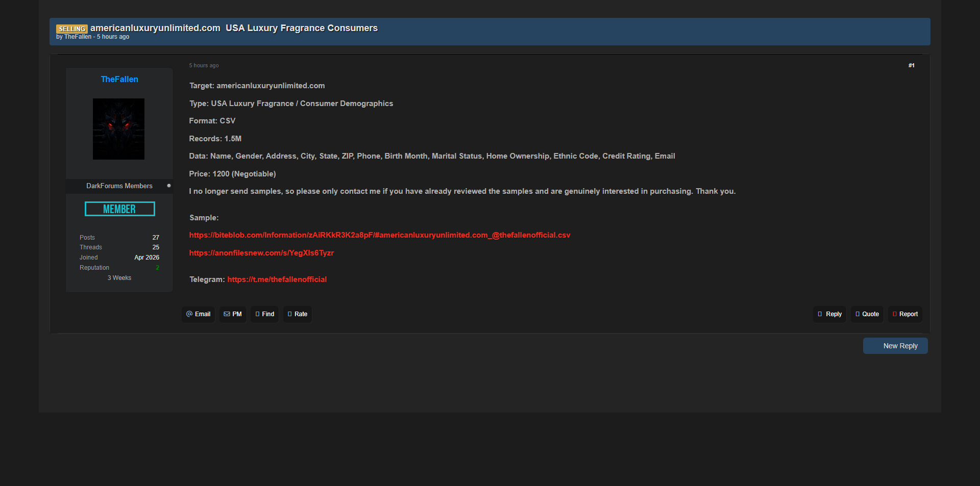This screenshot has width=980, height=486.
Task: Click the MEMBER rank badge
Action: [119, 209]
